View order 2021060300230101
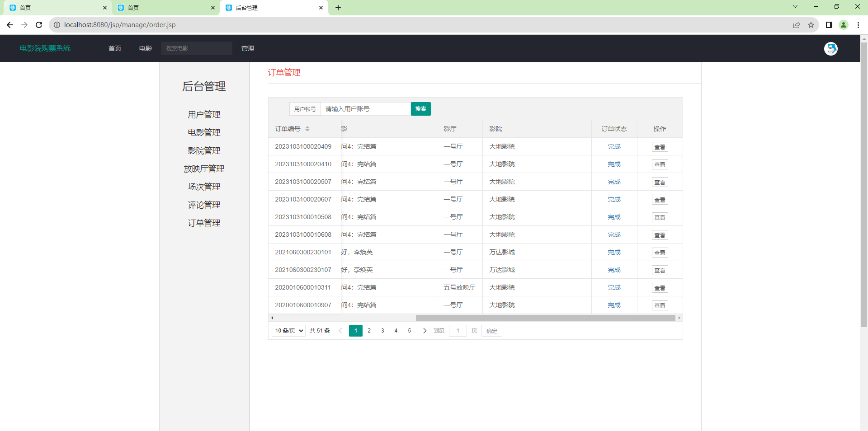This screenshot has width=868, height=431. tap(660, 253)
